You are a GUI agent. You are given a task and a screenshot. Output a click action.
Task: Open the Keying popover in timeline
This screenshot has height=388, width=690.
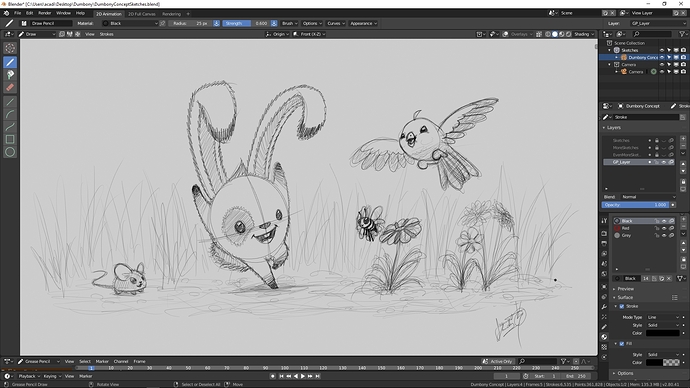51,377
